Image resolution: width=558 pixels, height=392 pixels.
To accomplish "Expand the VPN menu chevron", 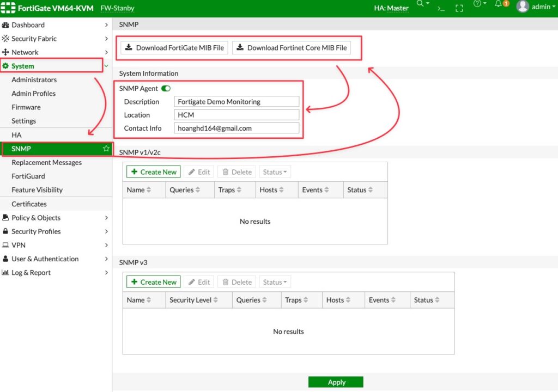I will (x=106, y=245).
